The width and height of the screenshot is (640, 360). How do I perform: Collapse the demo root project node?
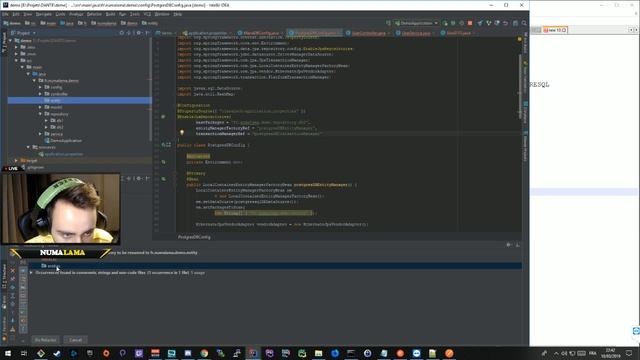click(x=10, y=41)
